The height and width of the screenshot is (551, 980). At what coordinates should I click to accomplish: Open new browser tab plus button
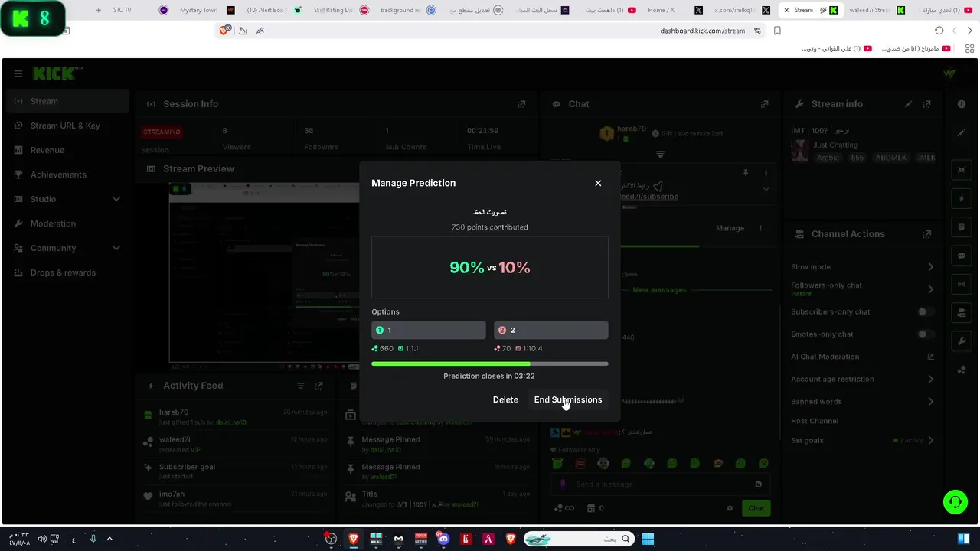(98, 10)
